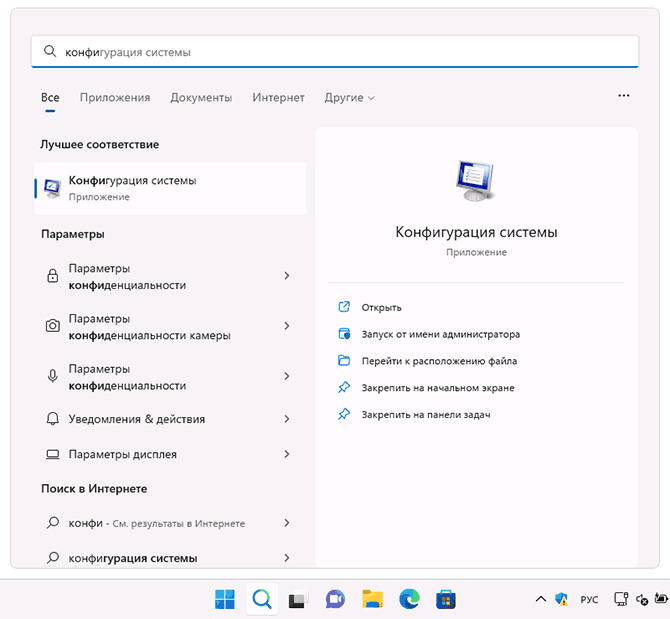The height and width of the screenshot is (619, 670).
Task: Open 'Уведомления & действия' settings result
Action: [x=170, y=419]
